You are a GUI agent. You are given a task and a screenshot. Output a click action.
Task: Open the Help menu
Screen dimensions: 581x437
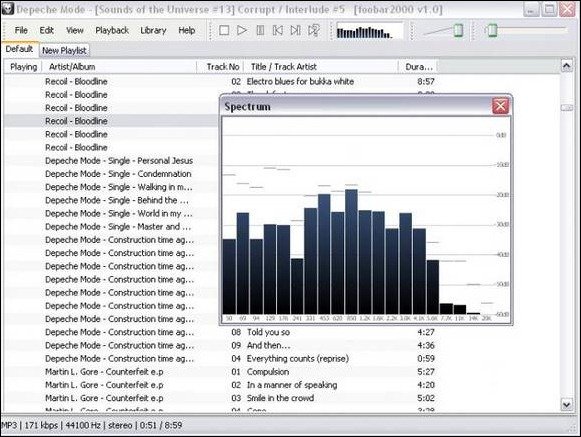[187, 30]
